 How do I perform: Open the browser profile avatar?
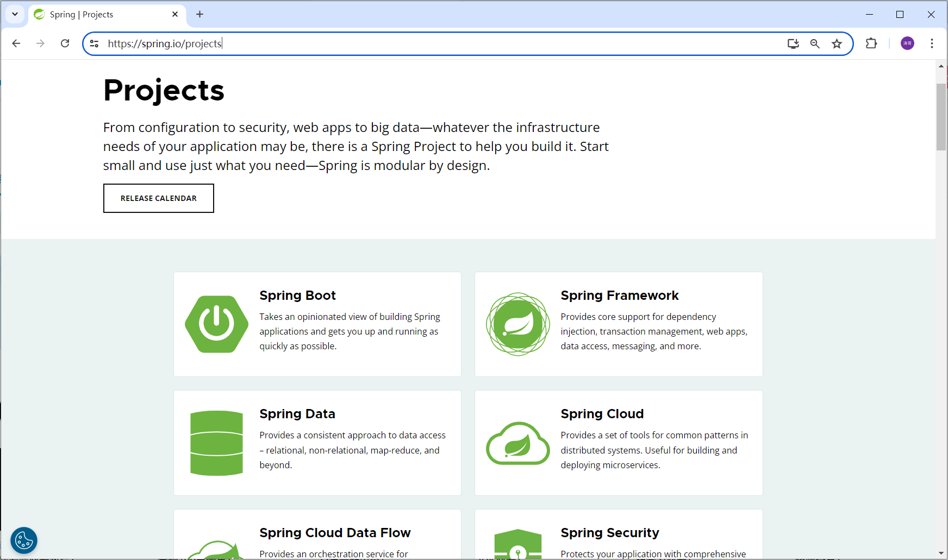tap(907, 43)
